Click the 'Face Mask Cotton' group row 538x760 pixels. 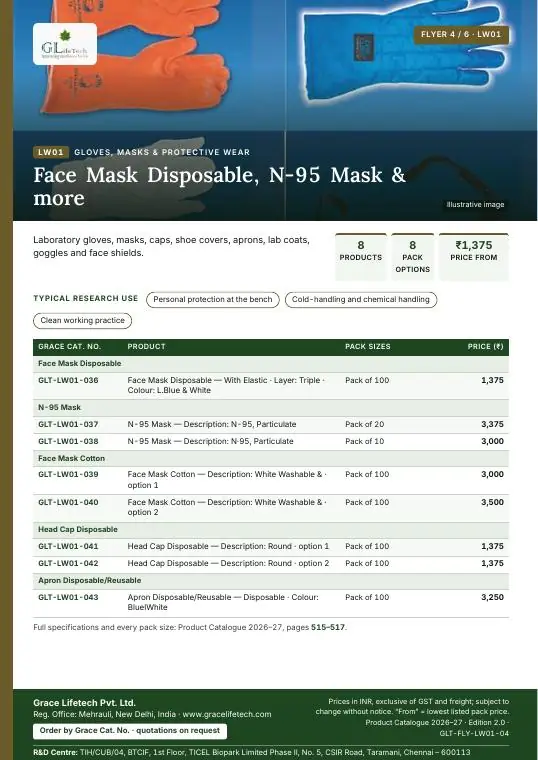pos(271,459)
